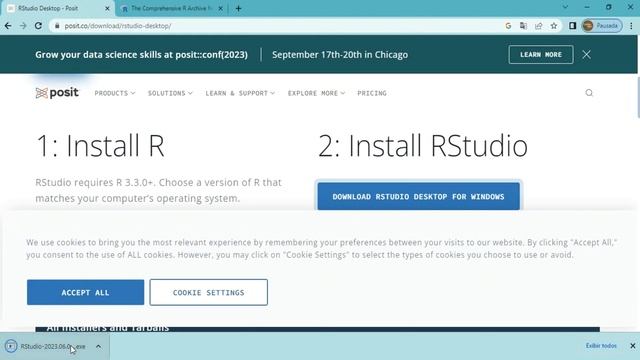Close the RStudio Desktop - Posit tab
The width and height of the screenshot is (640, 360).
click(107, 8)
